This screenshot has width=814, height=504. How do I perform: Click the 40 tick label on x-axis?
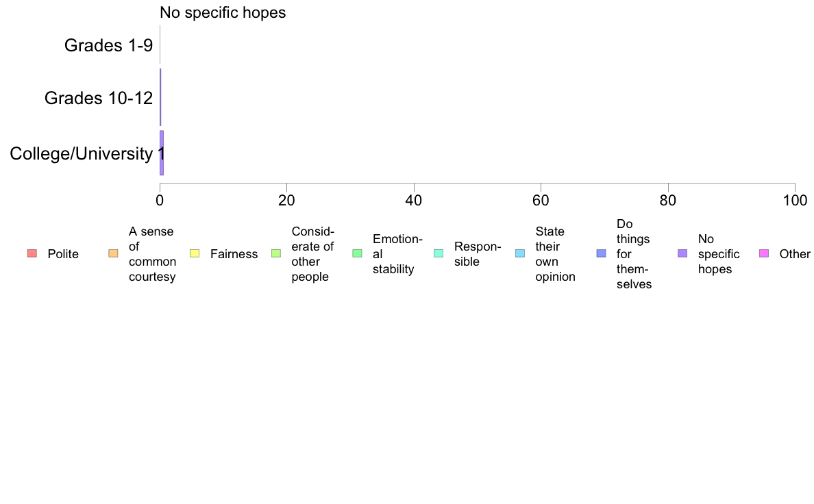tap(414, 201)
